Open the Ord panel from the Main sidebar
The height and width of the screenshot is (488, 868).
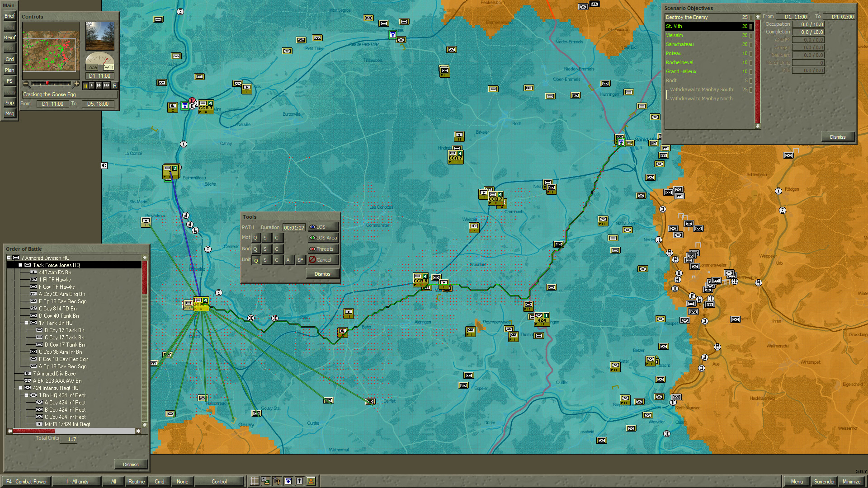[x=9, y=59]
